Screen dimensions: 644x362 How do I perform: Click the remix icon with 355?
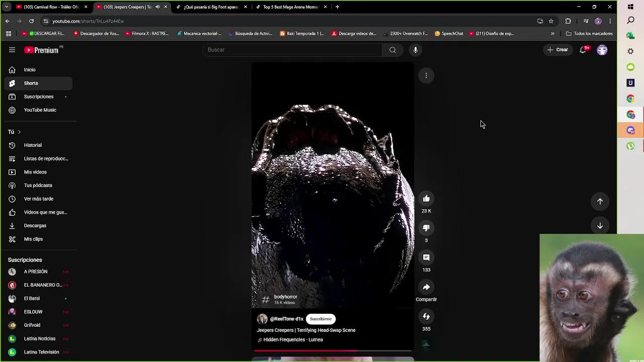click(x=426, y=316)
